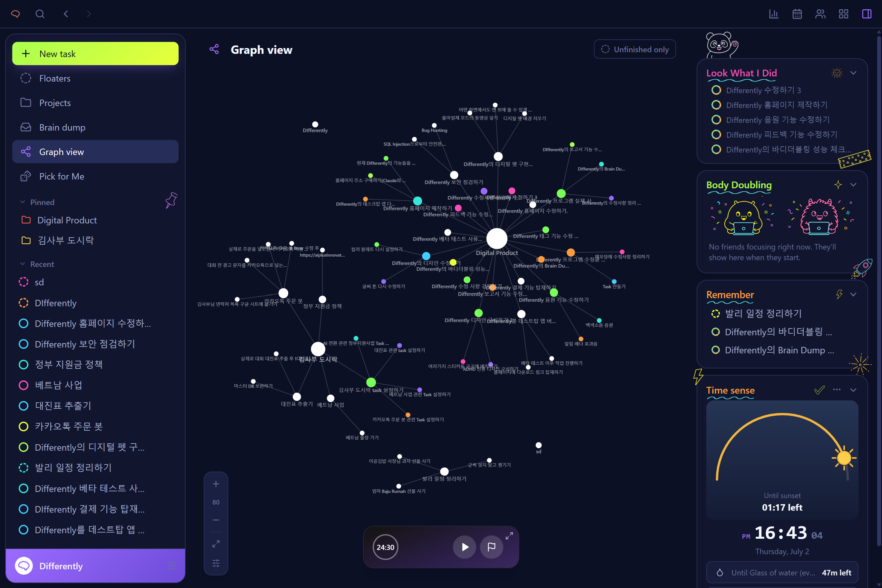Image resolution: width=882 pixels, height=588 pixels.
Task: Create a New task
Action: (x=95, y=54)
